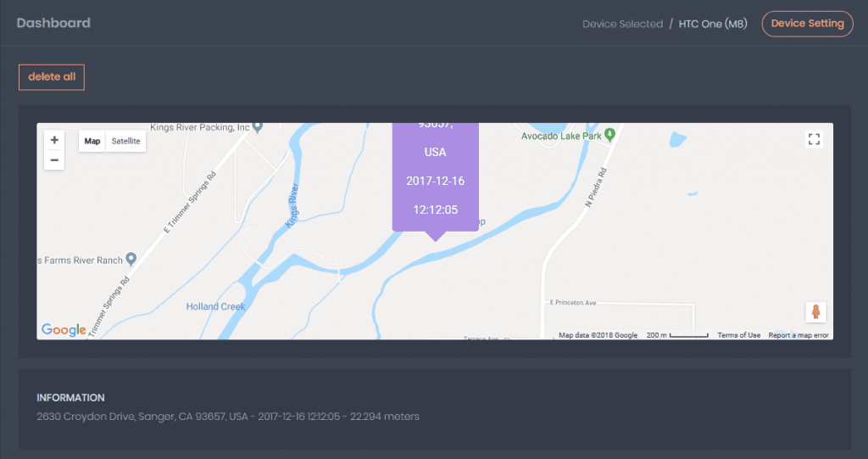The width and height of the screenshot is (868, 459).
Task: Click Map data ©2018 Google text
Action: [598, 335]
